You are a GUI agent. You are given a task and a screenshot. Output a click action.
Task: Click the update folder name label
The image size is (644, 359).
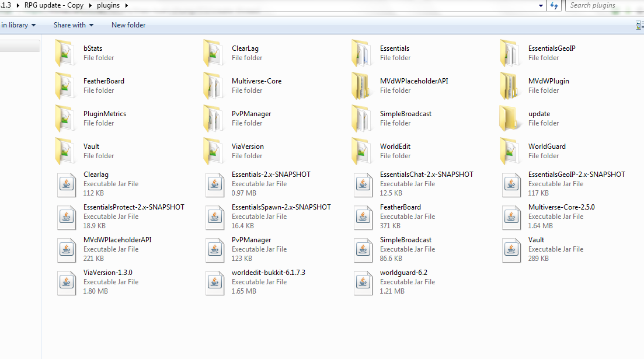pos(539,114)
